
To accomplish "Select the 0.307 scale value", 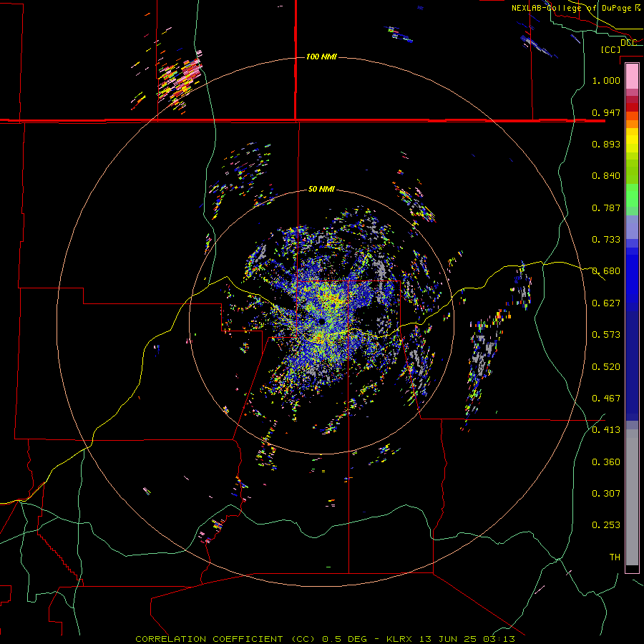I will [606, 494].
